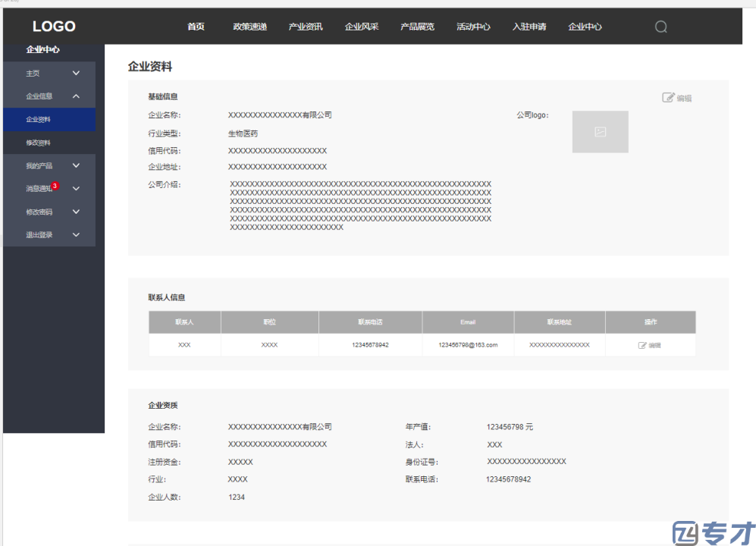Switch to the 产品展览 navigation tab
The height and width of the screenshot is (546, 756).
click(x=418, y=26)
